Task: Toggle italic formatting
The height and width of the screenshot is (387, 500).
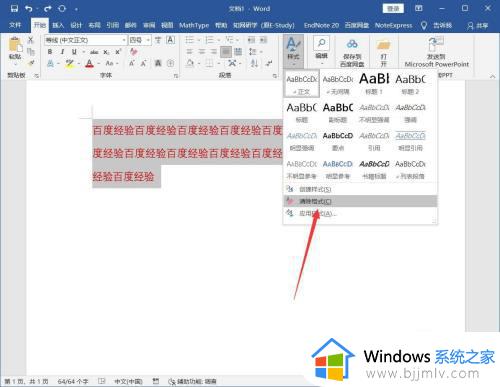Action: pos(62,52)
